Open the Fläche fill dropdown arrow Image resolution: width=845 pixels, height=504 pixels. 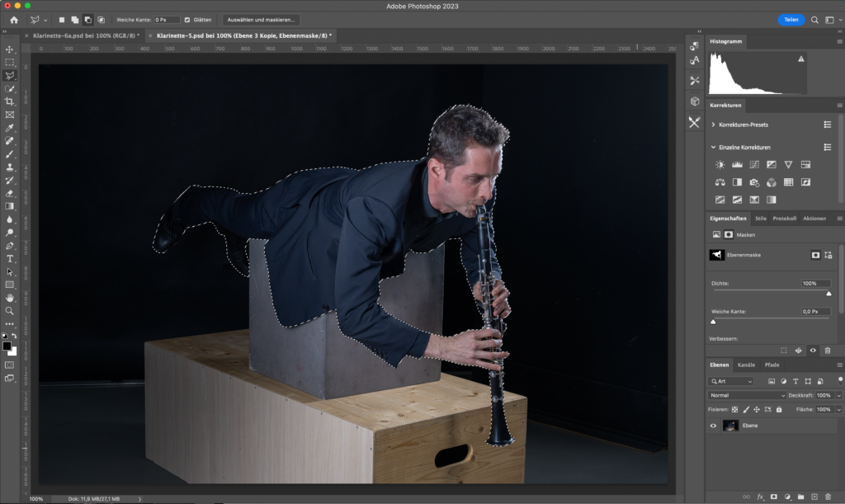(838, 410)
